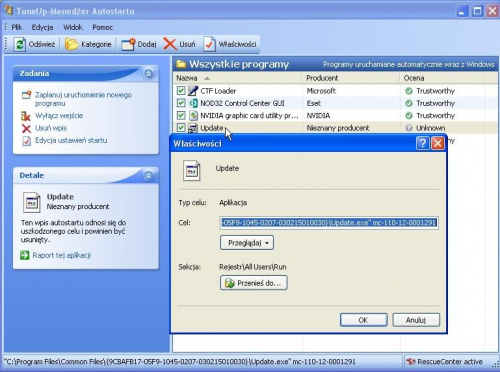Click the NOD32 Control Center icon
500x372 pixels.
(193, 103)
